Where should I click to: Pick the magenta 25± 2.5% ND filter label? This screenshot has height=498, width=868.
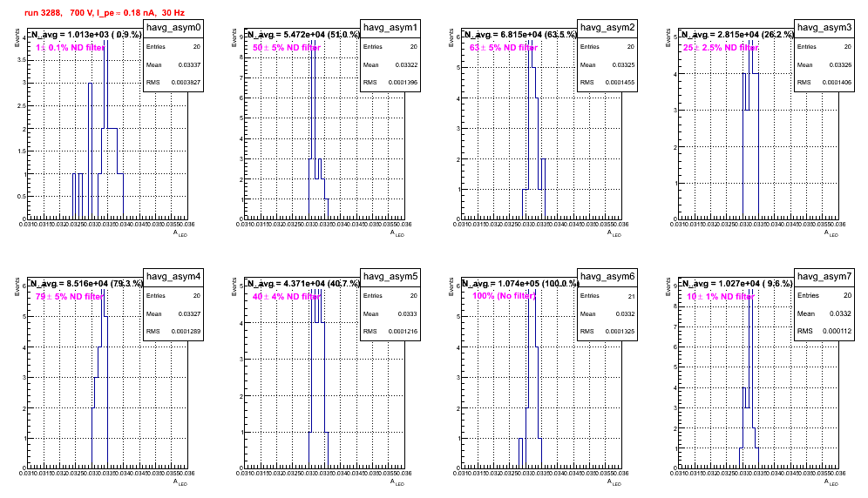721,48
